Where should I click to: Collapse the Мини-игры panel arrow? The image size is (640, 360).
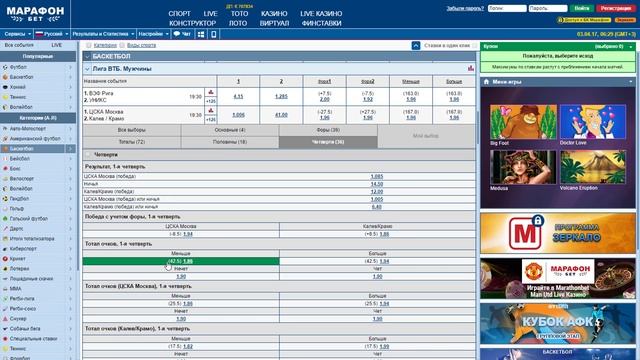pyautogui.click(x=631, y=82)
